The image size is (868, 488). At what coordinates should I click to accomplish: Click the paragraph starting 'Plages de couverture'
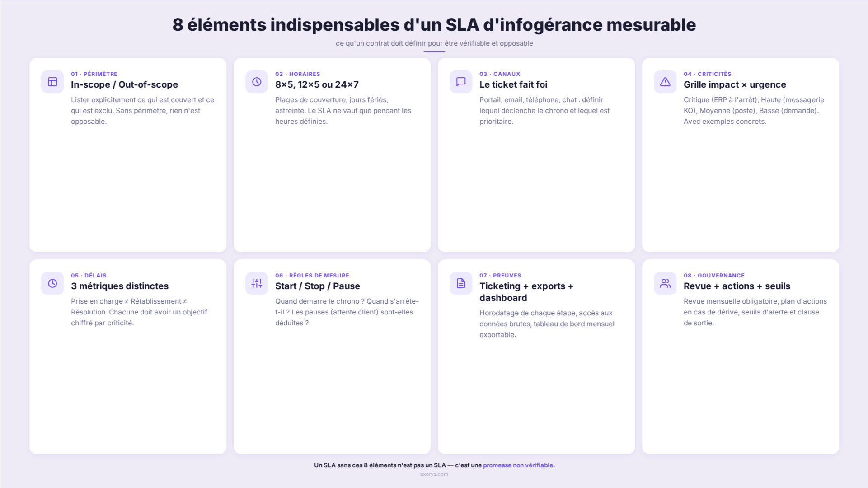coord(343,111)
